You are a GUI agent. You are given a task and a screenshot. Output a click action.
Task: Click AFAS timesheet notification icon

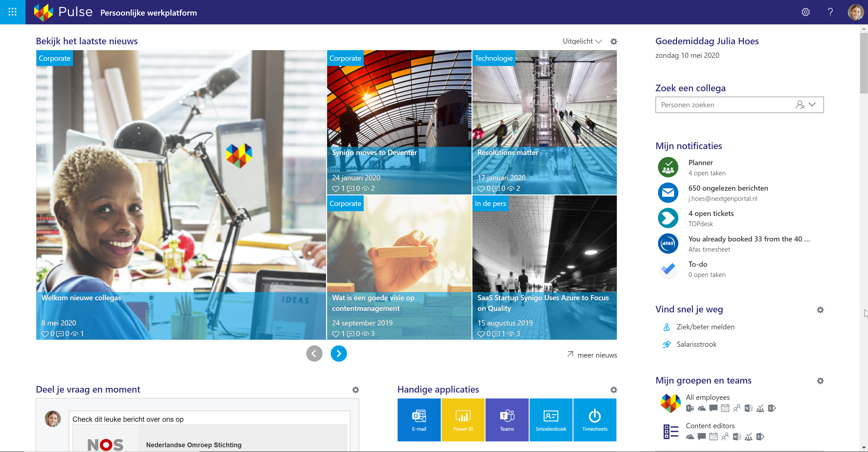coord(668,244)
